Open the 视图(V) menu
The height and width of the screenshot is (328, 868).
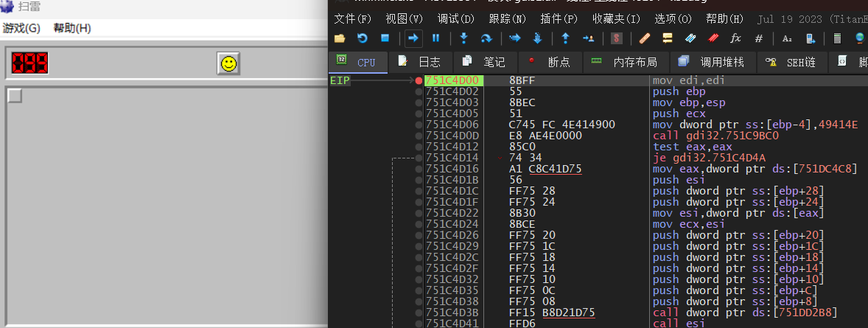click(404, 19)
